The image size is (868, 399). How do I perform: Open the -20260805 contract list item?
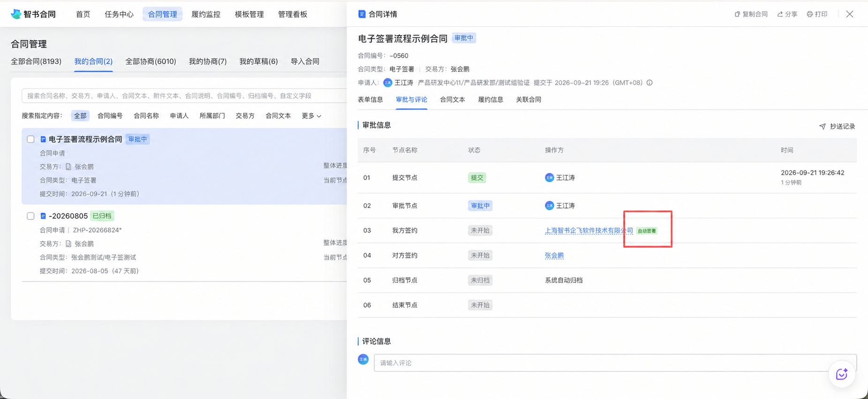coord(184,243)
